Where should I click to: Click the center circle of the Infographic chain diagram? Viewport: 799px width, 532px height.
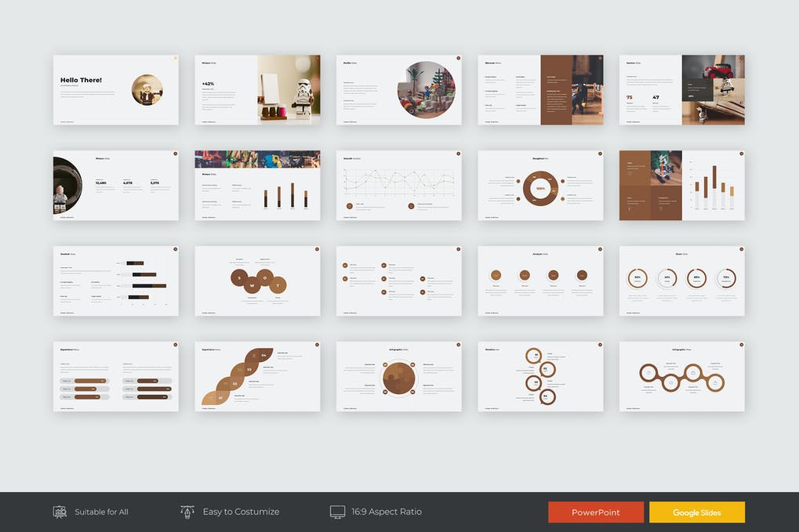pos(681,376)
